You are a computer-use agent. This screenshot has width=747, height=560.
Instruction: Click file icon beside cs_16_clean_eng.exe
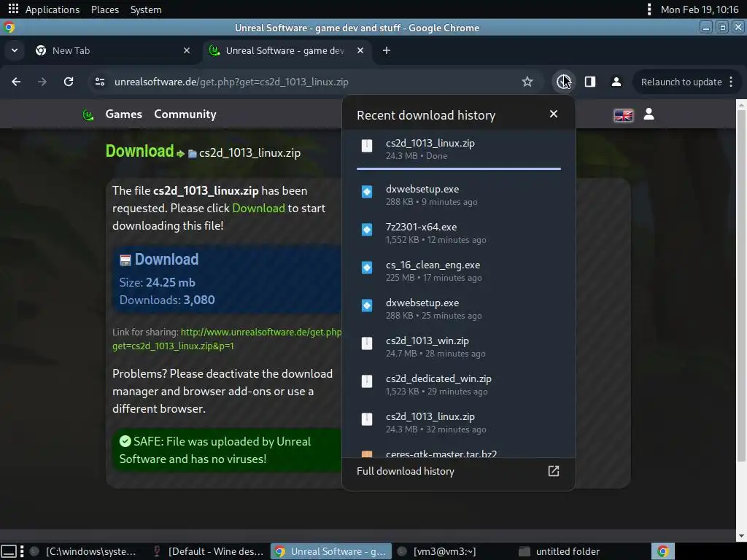point(367,268)
